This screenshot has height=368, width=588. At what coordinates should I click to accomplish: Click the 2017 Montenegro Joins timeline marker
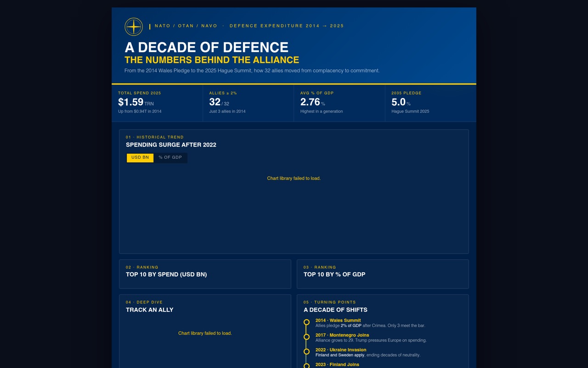pyautogui.click(x=306, y=337)
